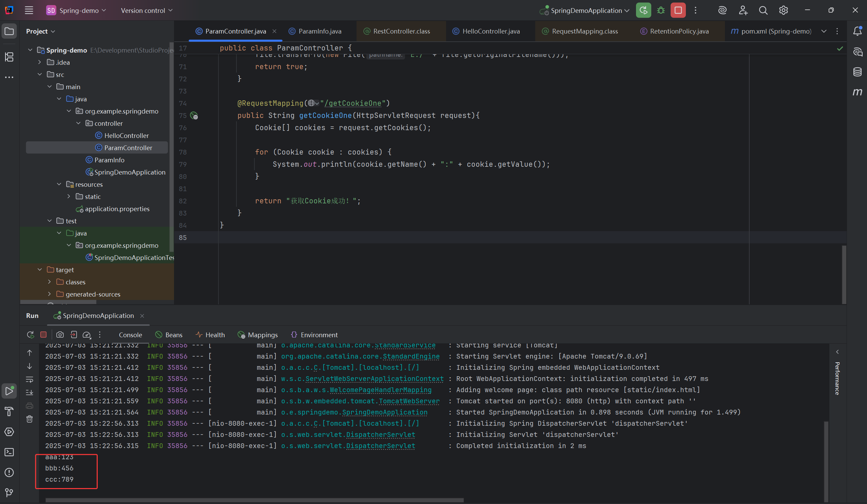Switch to pom.xml (Spring-demo) tab
This screenshot has width=867, height=504.
click(x=771, y=31)
